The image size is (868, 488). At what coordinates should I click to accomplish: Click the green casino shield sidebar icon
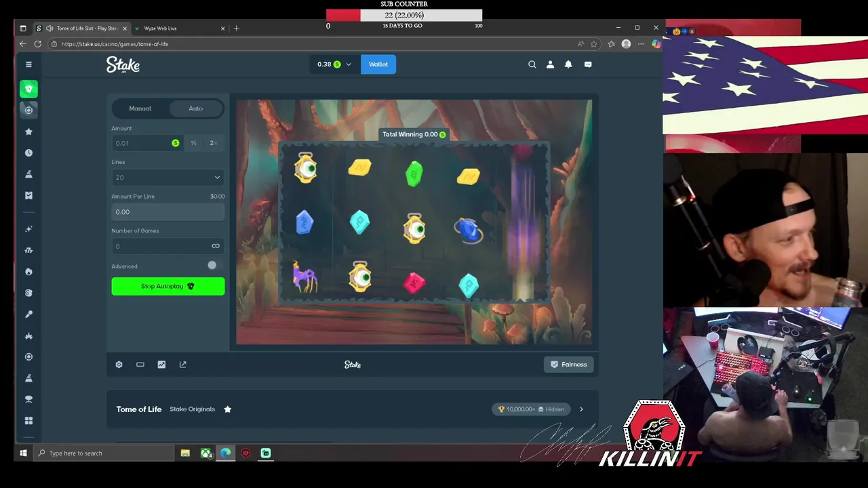pos(28,89)
